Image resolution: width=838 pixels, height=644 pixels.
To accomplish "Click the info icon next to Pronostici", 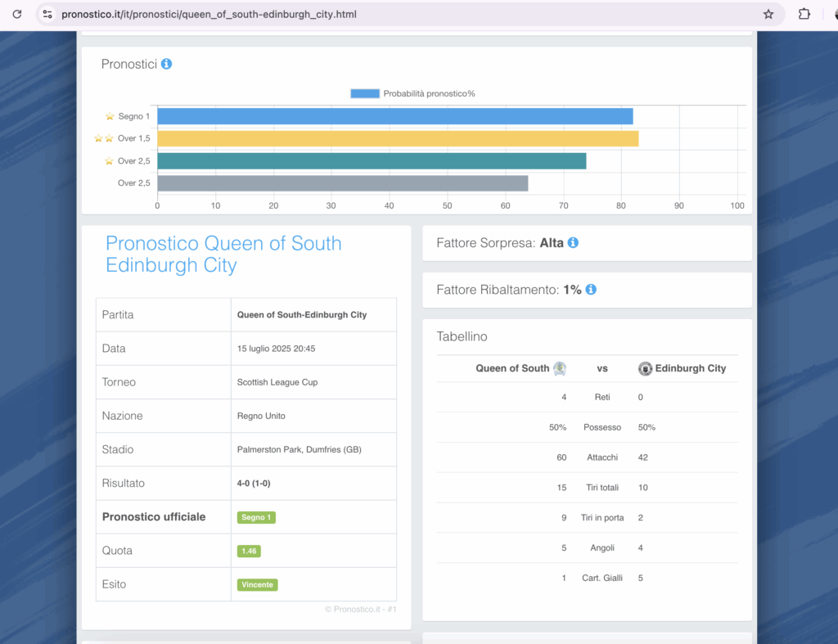I will tap(167, 64).
